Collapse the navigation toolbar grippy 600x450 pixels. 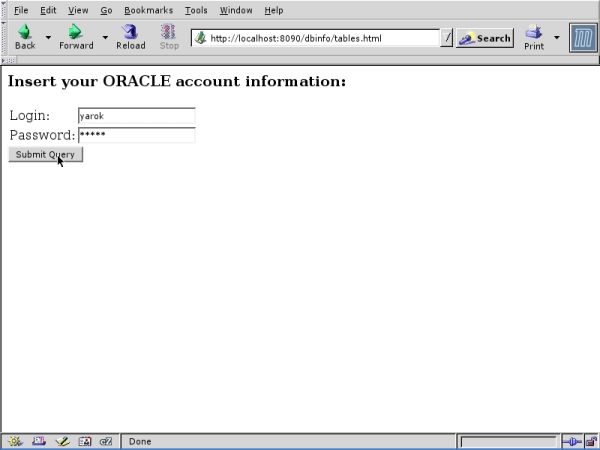(4, 38)
